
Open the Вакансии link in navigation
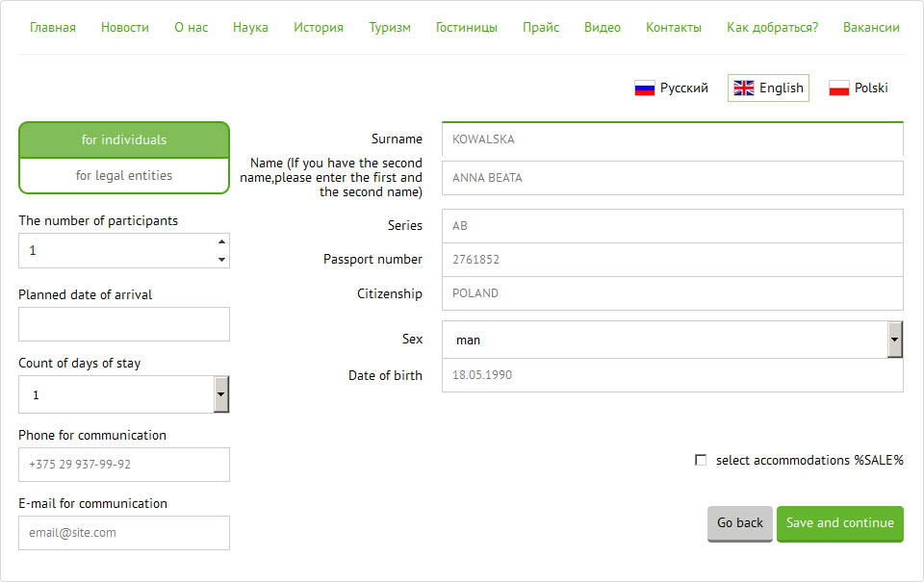tap(871, 27)
